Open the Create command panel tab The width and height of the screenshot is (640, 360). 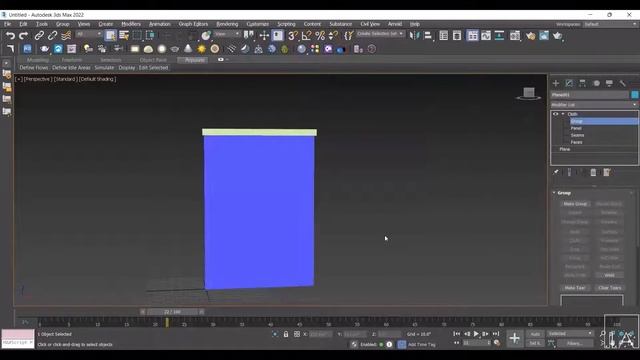pyautogui.click(x=556, y=83)
